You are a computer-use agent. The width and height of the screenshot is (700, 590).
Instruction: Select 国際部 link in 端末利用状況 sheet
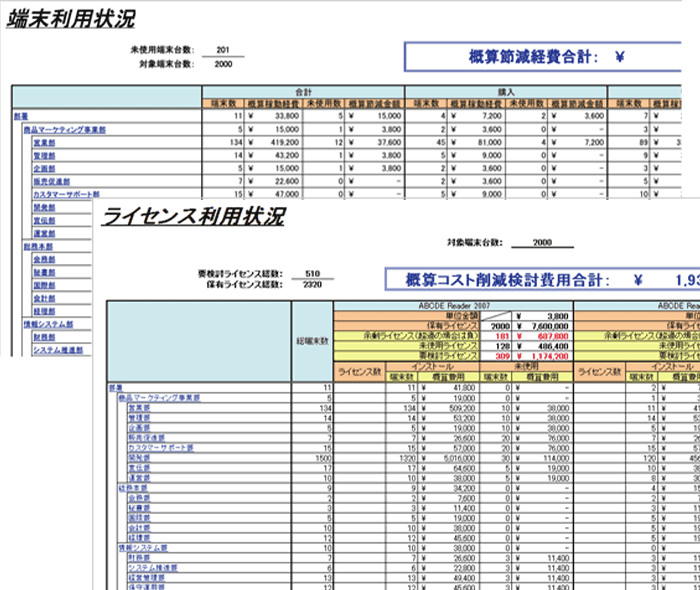44,285
